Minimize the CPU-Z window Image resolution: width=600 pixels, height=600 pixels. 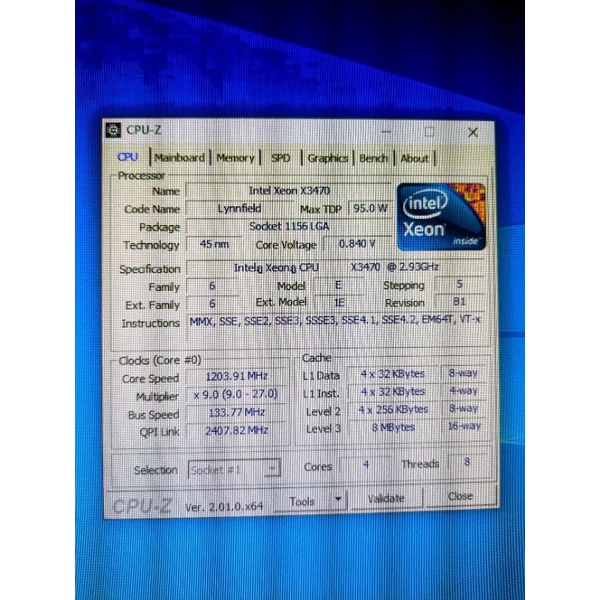click(385, 131)
